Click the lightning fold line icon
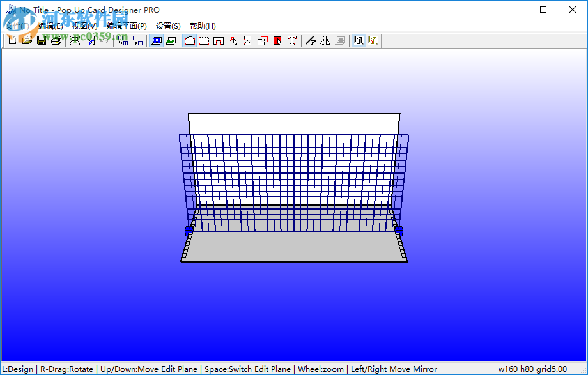Screen dimensions: 588x375 coord(311,40)
